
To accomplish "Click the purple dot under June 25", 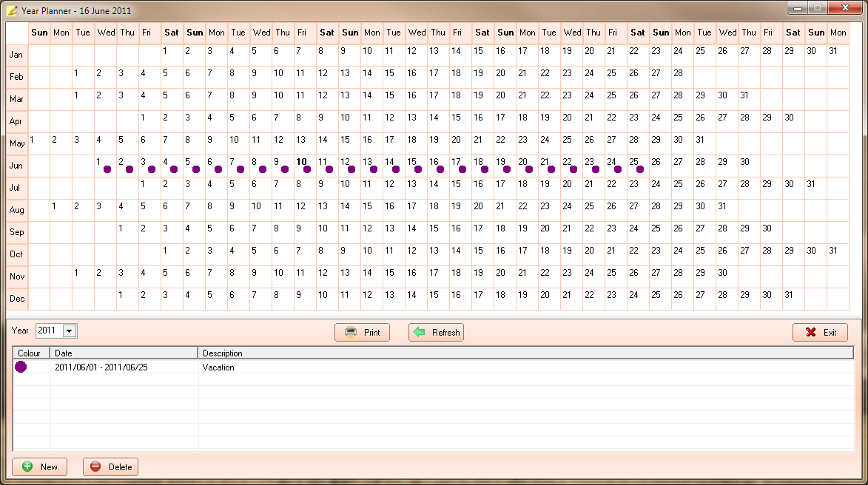I will point(639,169).
